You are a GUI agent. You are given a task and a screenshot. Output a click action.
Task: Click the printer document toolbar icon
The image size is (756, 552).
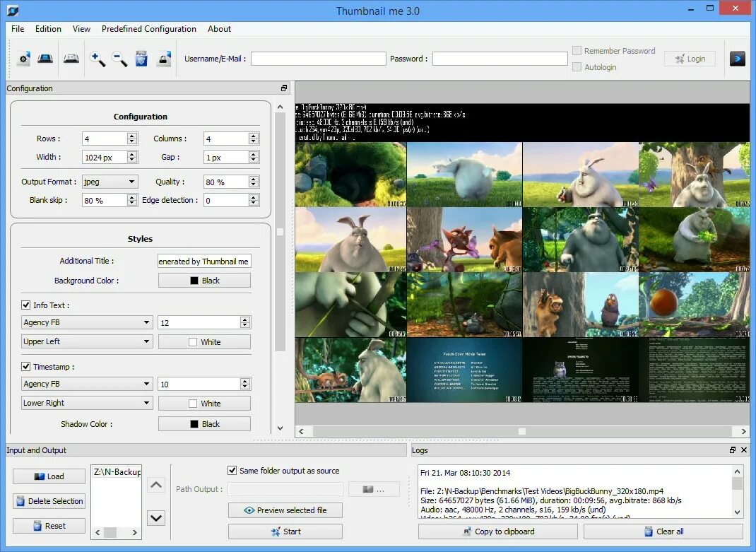[164, 59]
